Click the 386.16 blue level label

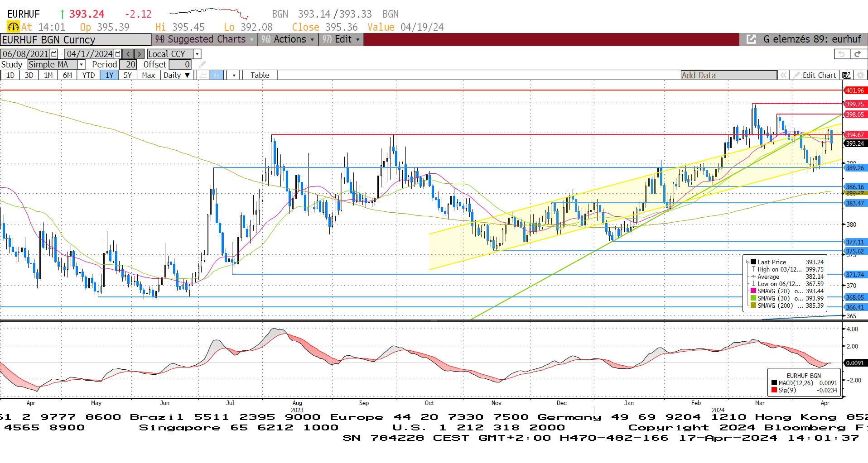855,187
